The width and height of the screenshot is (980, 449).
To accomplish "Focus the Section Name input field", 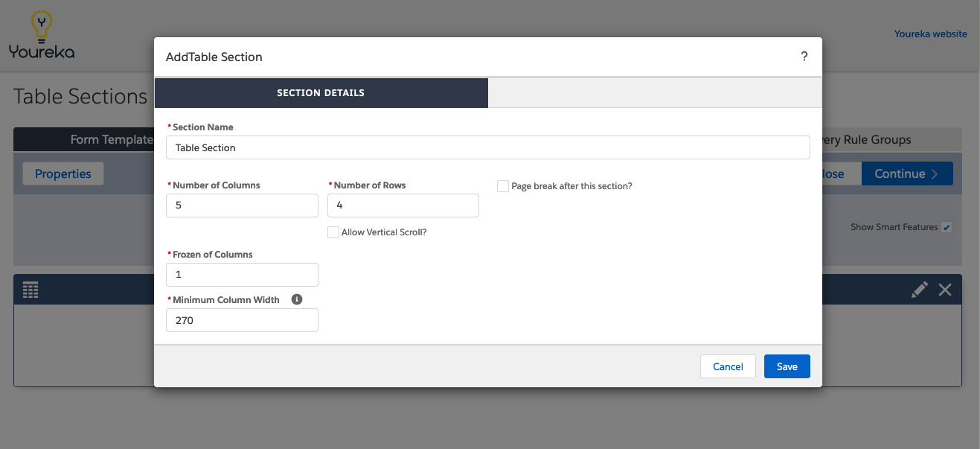I will [x=488, y=147].
